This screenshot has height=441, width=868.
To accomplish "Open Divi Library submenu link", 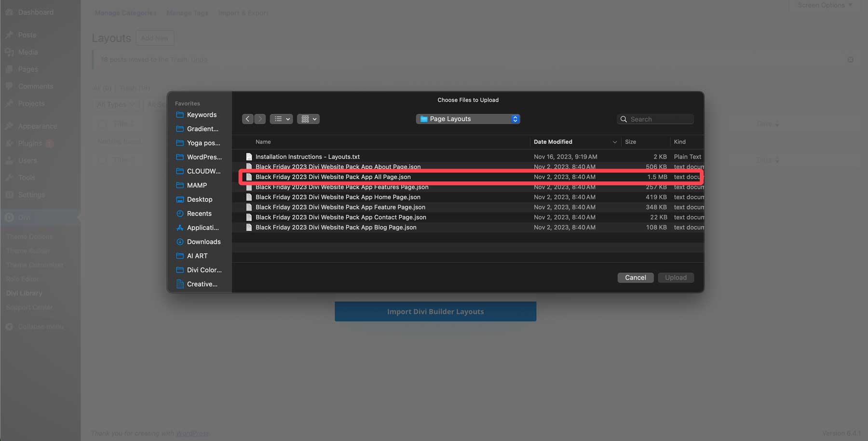I will 24,293.
